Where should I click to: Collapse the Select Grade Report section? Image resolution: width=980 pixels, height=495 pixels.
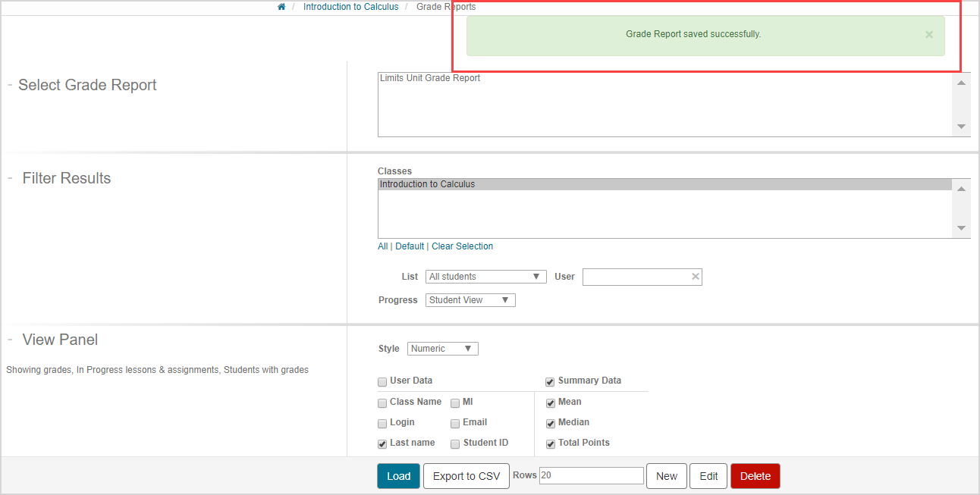(x=10, y=84)
